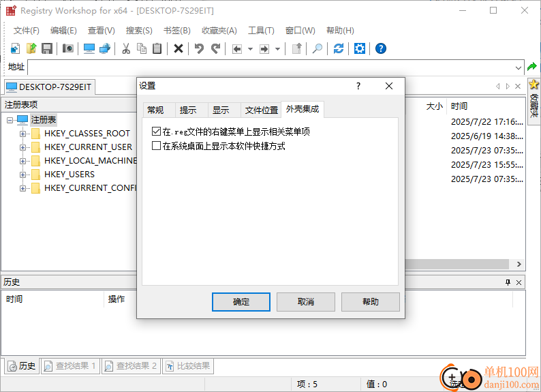Expand HKEY_CURRENT_USER node
Screen dimensions: 541x392
point(22,147)
